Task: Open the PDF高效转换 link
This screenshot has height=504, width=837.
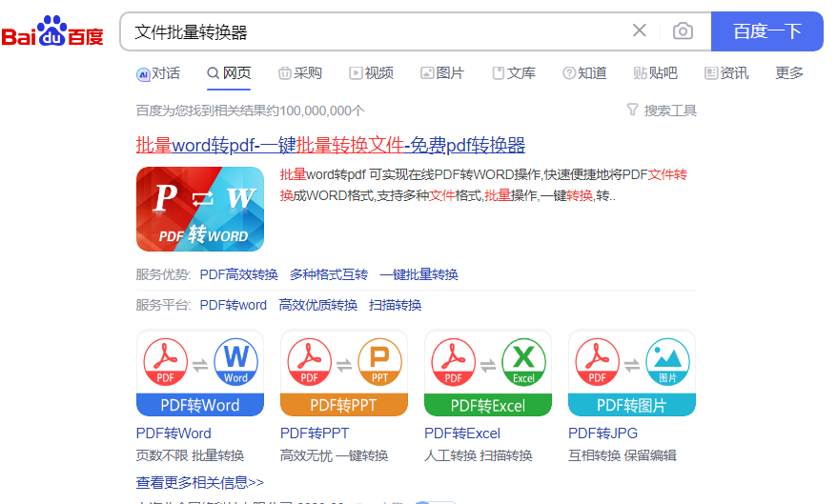Action: pyautogui.click(x=238, y=274)
